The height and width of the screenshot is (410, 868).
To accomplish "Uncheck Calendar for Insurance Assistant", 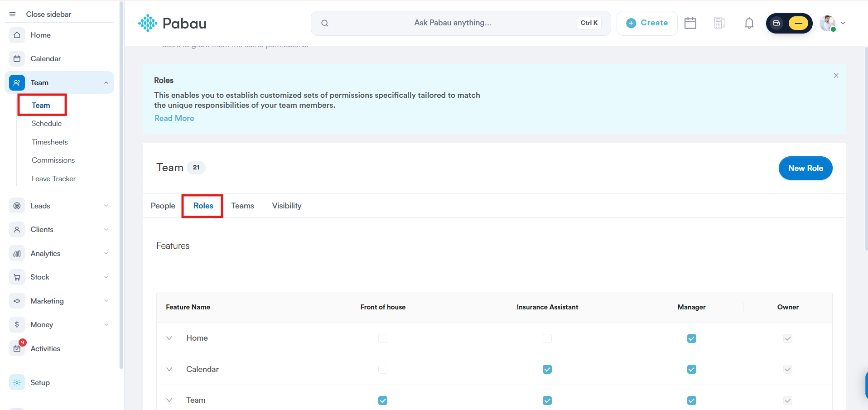I will [547, 369].
